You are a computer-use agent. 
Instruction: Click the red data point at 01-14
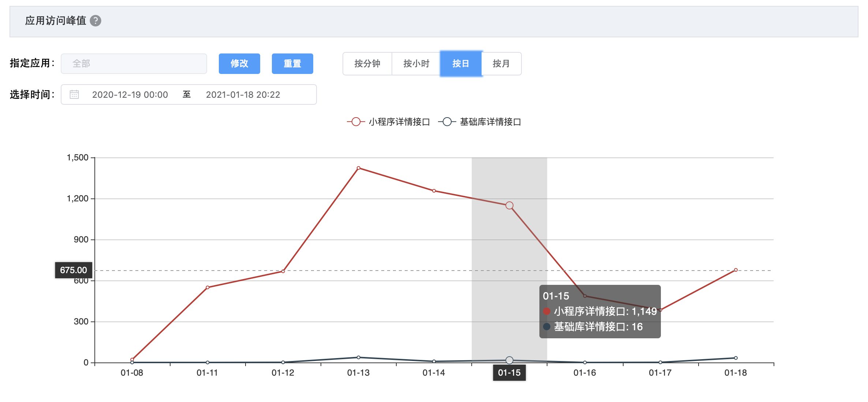(x=434, y=191)
